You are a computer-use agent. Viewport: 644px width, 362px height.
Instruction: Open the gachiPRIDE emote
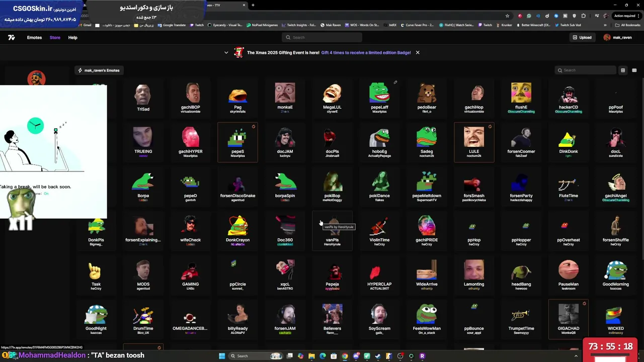pos(427,231)
